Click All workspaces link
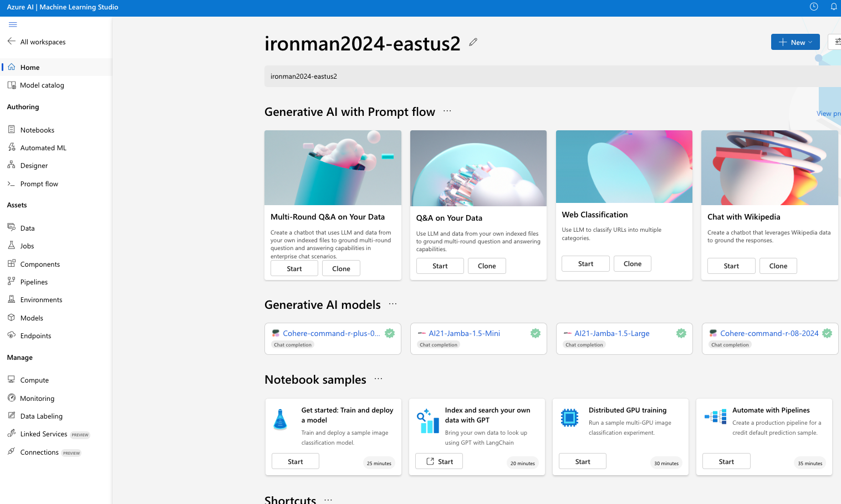Viewport: 841px width, 504px height. [43, 42]
